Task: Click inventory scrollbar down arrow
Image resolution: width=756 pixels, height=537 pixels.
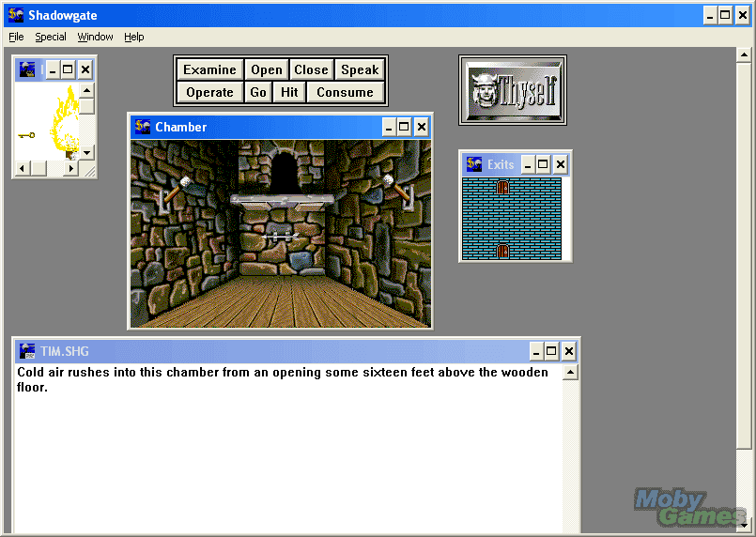Action: click(x=86, y=153)
